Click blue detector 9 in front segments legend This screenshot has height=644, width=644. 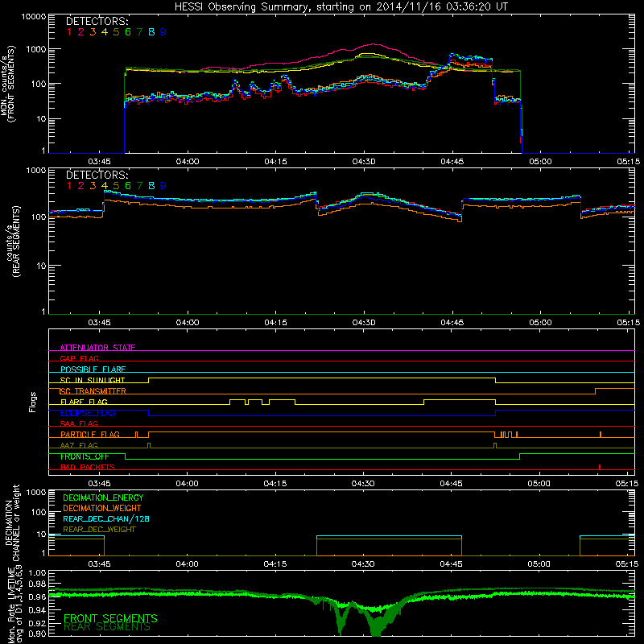coord(163,31)
